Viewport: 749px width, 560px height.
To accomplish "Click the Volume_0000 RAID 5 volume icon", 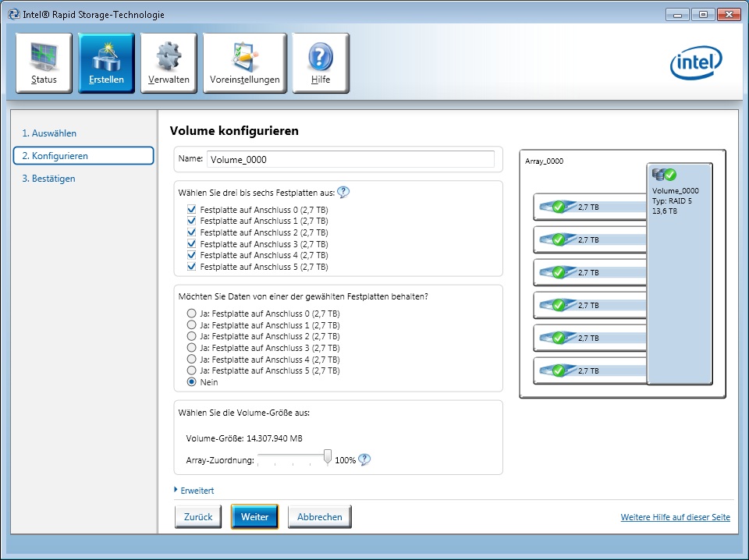I will click(664, 175).
